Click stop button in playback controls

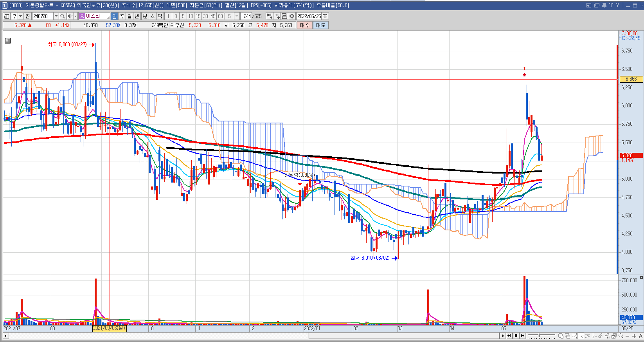click(x=516, y=336)
